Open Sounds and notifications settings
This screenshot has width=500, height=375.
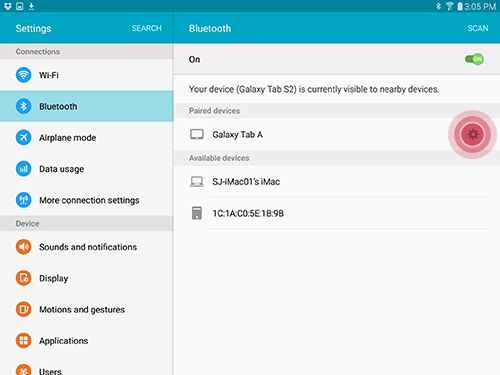point(87,247)
